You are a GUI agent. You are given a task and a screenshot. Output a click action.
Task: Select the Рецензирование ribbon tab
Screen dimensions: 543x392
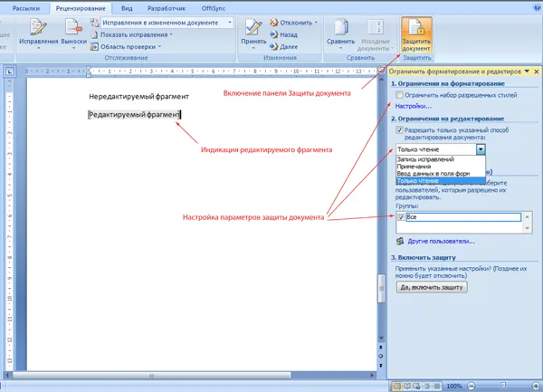pyautogui.click(x=81, y=8)
